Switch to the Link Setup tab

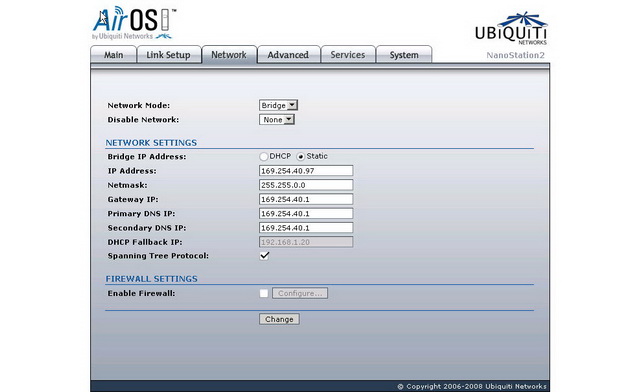coord(169,55)
